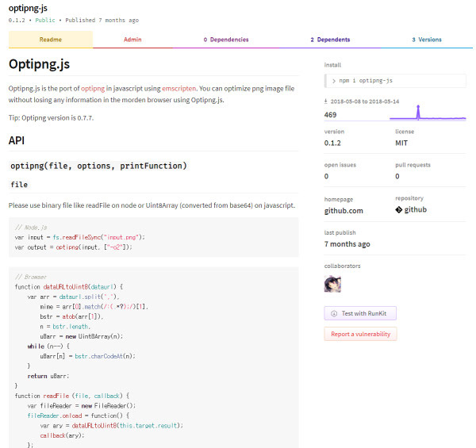The height and width of the screenshot is (448, 476).
Task: Click the optipng(file, options, printFunction) heading
Action: pos(98,166)
